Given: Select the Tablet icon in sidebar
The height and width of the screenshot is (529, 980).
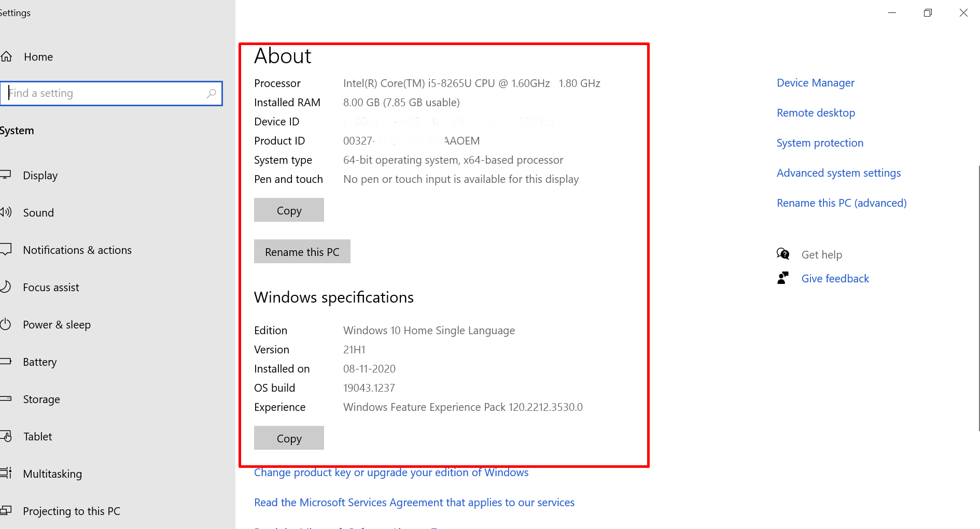Looking at the screenshot, I should (x=7, y=436).
